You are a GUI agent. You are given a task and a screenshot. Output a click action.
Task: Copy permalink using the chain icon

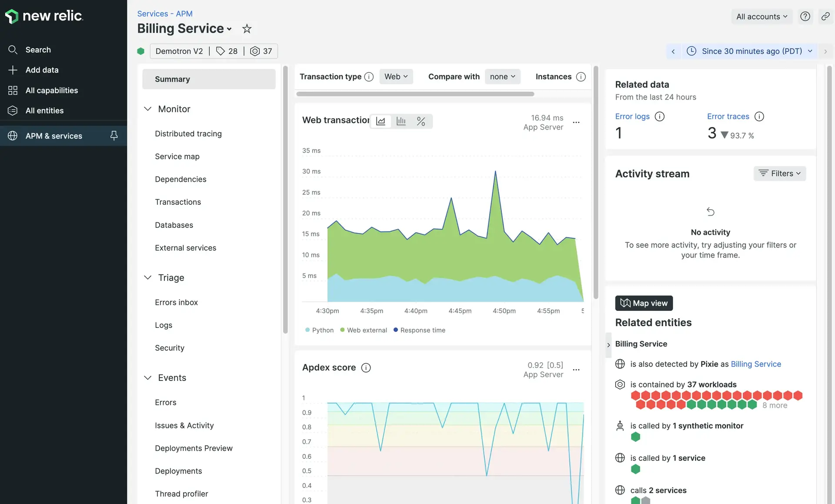[825, 16]
